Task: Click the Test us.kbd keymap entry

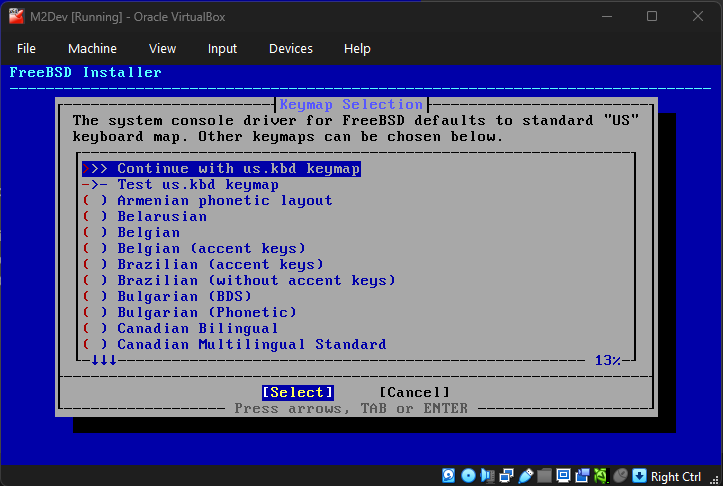Action: point(197,185)
